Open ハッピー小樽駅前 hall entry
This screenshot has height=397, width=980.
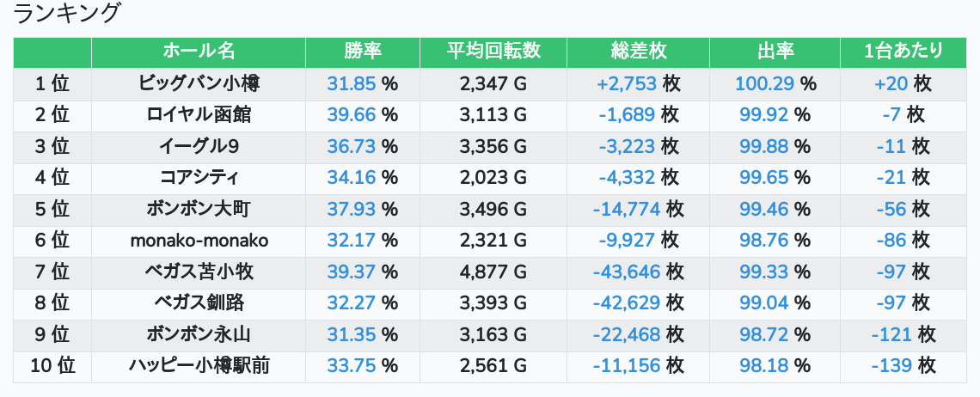pyautogui.click(x=199, y=366)
